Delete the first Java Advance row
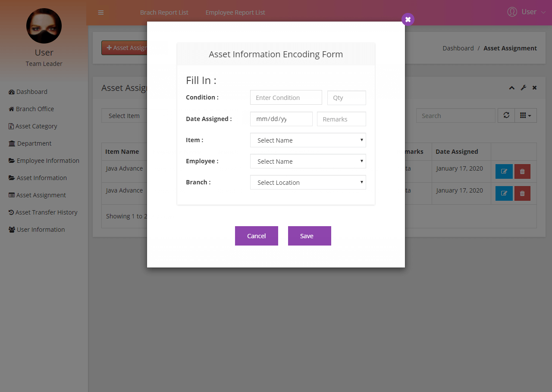This screenshot has height=392, width=552. pyautogui.click(x=522, y=171)
